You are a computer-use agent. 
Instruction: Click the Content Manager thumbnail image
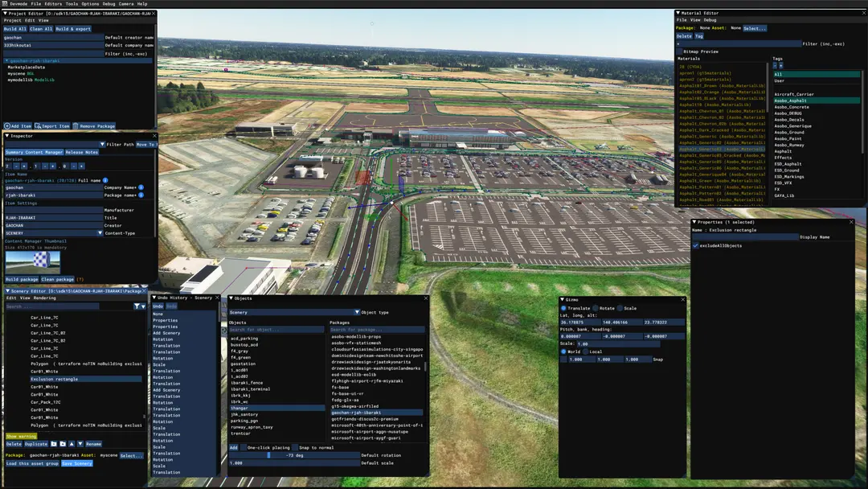coord(33,262)
